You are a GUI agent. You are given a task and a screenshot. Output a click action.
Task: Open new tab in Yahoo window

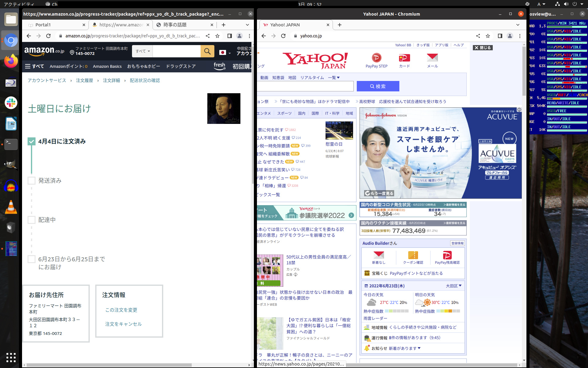click(x=339, y=25)
